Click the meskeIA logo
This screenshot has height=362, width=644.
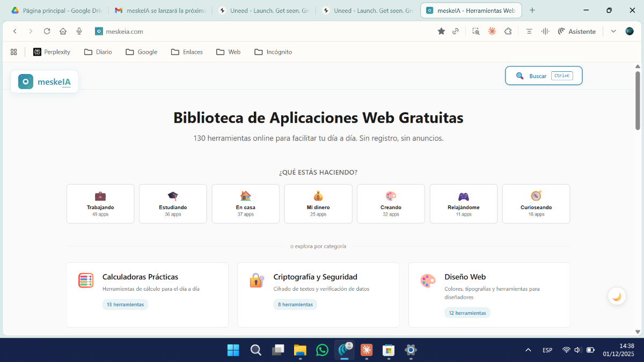coord(45,82)
